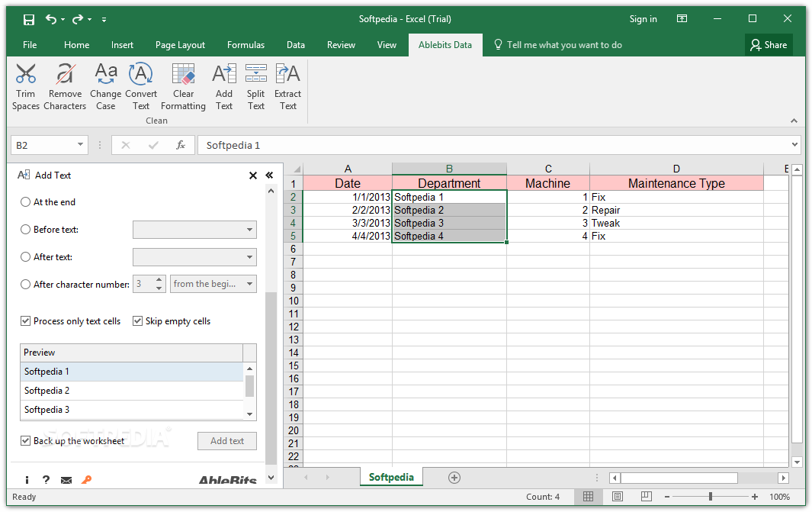Open Customize Quick Access Toolbar menu
Screen dimensions: 812x512
click(x=104, y=20)
